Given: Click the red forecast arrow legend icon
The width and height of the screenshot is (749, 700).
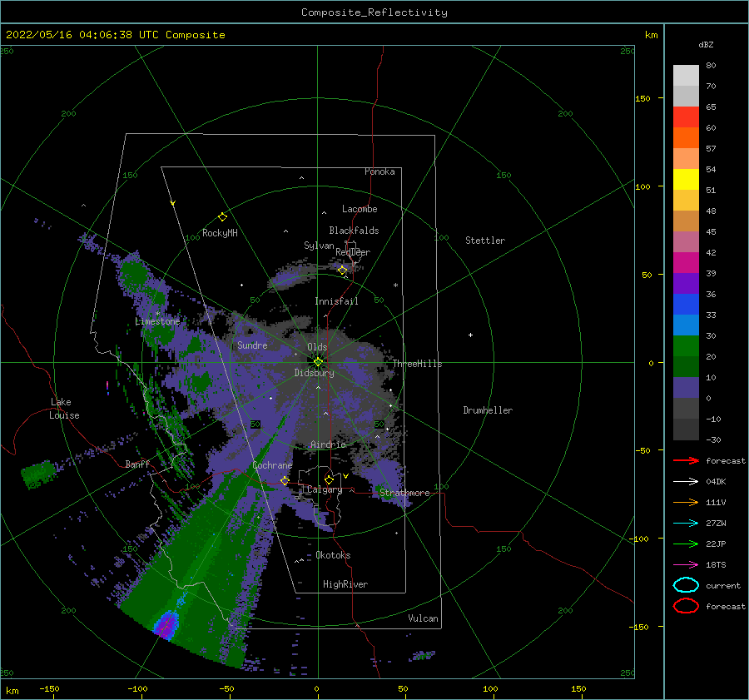Looking at the screenshot, I should click(x=686, y=460).
